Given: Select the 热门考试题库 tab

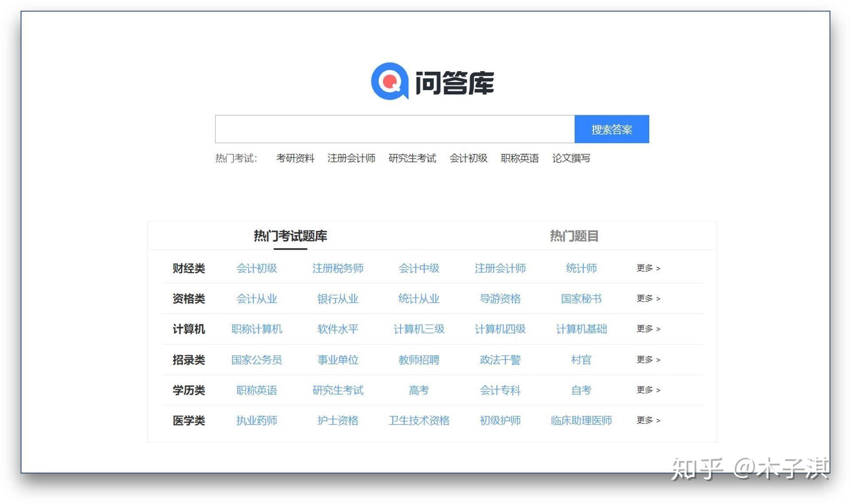Looking at the screenshot, I should pyautogui.click(x=290, y=236).
